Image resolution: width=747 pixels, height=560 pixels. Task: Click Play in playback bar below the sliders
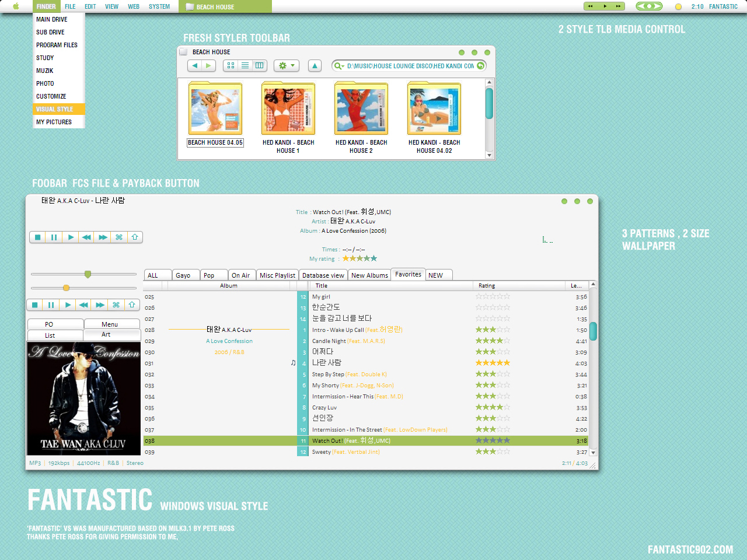pyautogui.click(x=68, y=305)
